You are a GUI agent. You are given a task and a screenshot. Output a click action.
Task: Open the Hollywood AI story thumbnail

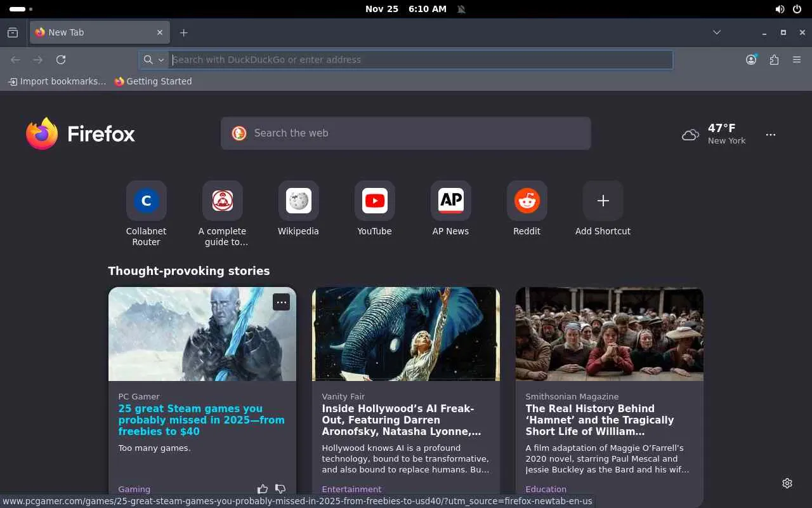point(406,334)
